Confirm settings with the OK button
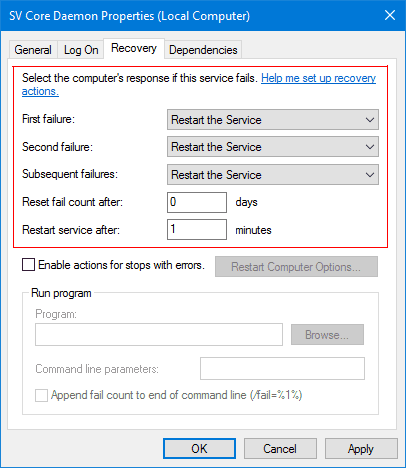 [199, 449]
